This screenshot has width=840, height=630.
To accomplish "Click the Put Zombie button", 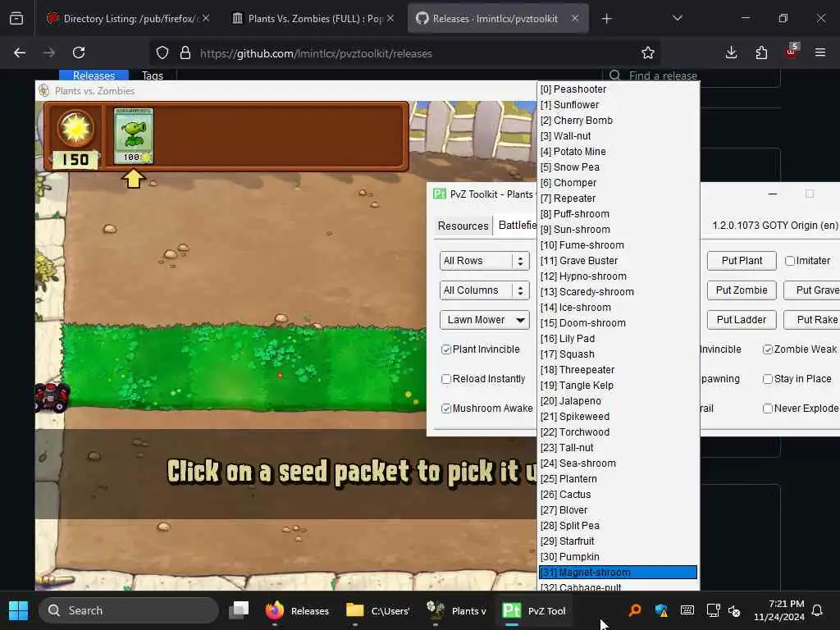I will coord(742,290).
